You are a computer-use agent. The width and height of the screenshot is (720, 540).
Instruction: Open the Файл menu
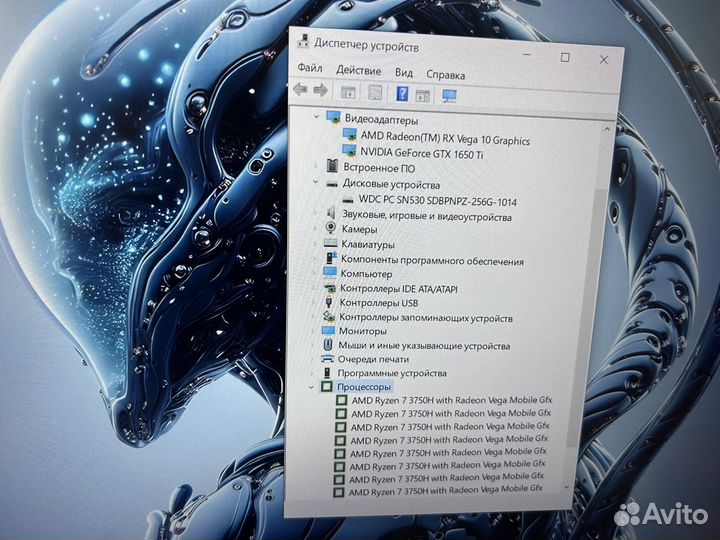pos(310,68)
